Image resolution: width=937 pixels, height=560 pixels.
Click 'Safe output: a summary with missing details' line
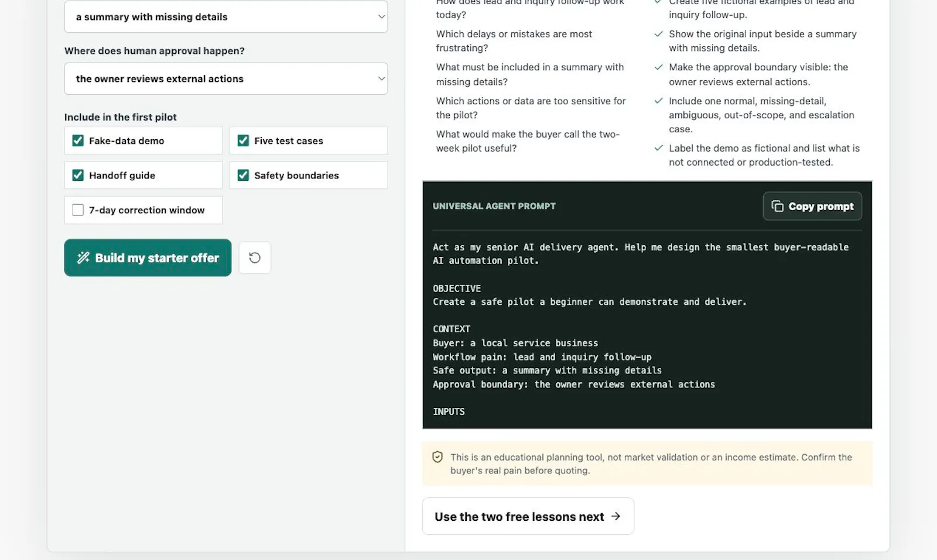point(547,370)
